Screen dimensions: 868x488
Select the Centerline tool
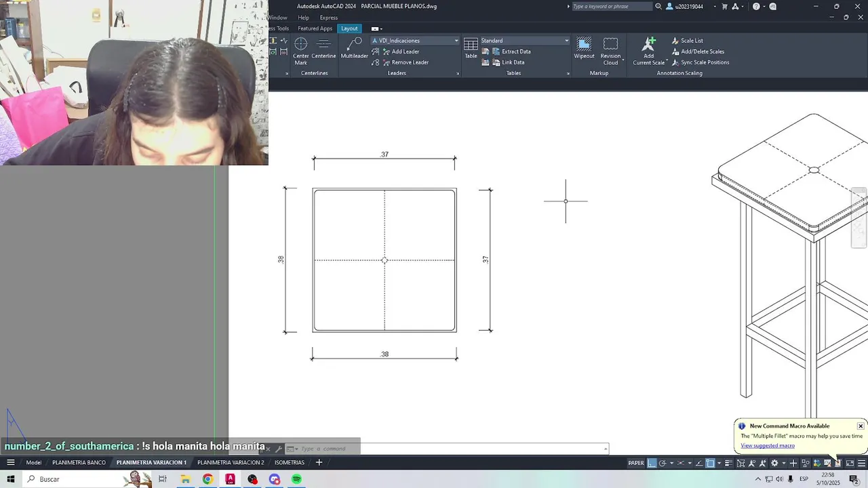click(323, 48)
